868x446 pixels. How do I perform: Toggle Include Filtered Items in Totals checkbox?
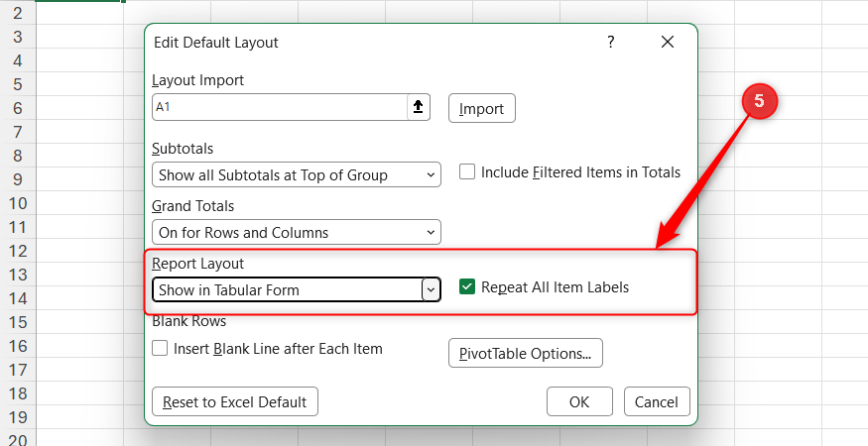pyautogui.click(x=467, y=172)
